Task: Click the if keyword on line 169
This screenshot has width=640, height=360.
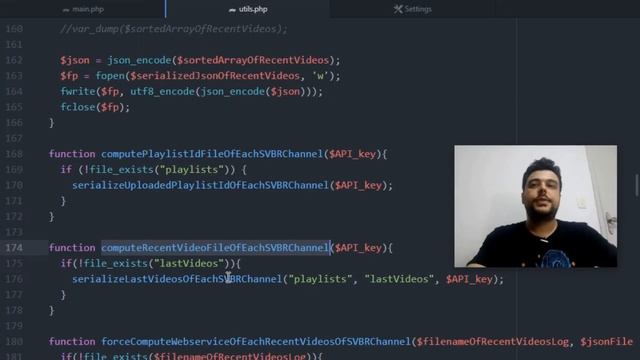Action: pyautogui.click(x=66, y=169)
